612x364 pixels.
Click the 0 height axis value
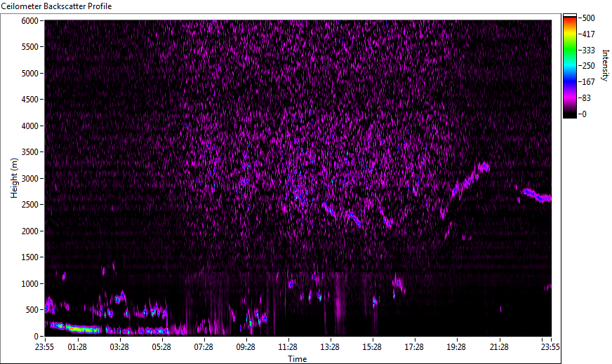[36, 337]
